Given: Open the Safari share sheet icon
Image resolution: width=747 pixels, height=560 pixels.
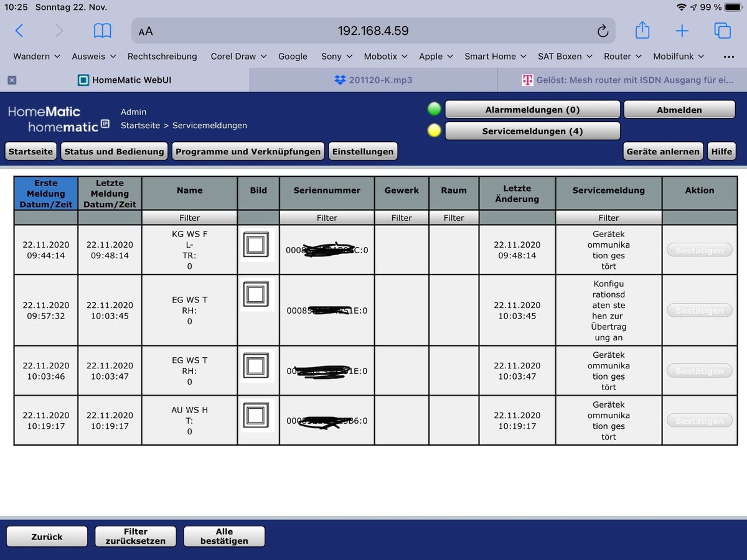Looking at the screenshot, I should (x=642, y=30).
